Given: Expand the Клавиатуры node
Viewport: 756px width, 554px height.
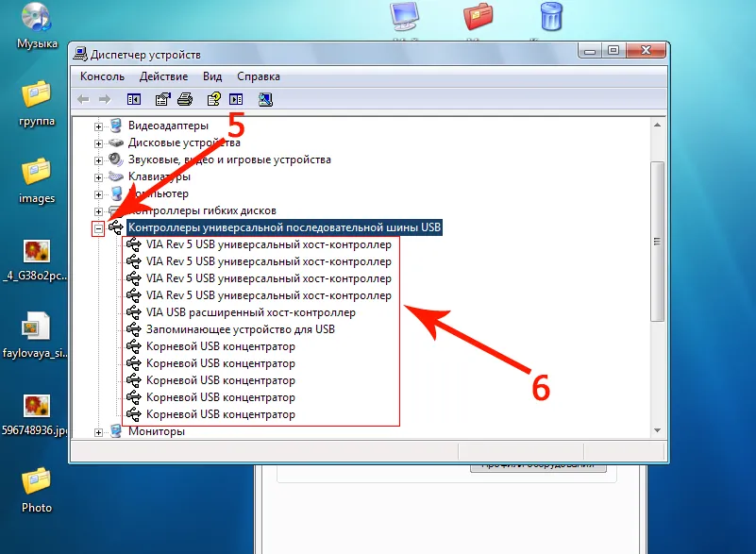Looking at the screenshot, I should point(98,177).
